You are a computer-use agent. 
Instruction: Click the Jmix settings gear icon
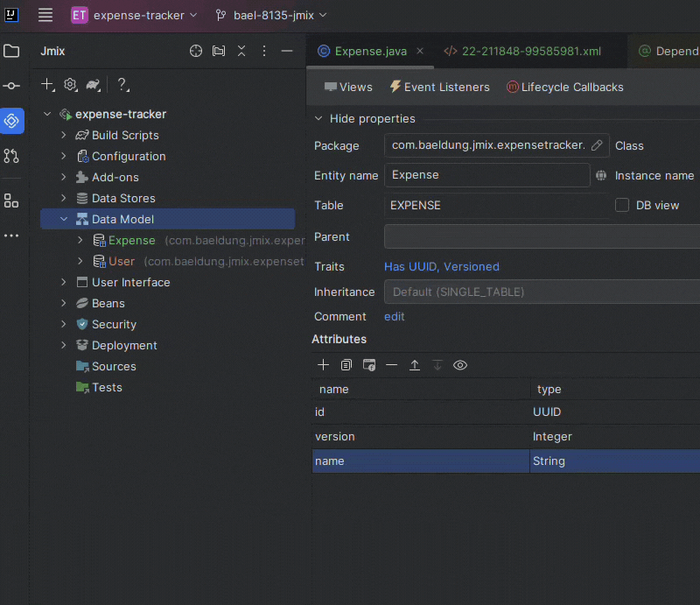[70, 85]
